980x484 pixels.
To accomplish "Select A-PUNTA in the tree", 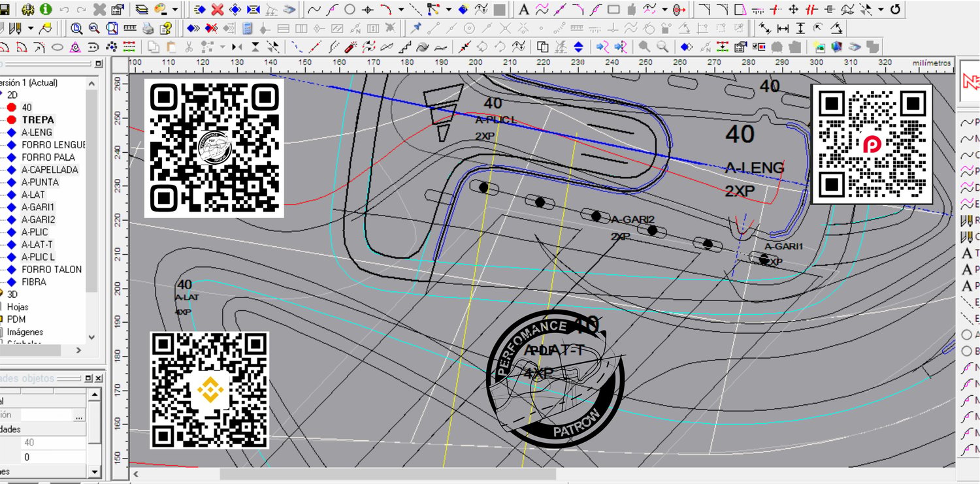I will pos(40,182).
